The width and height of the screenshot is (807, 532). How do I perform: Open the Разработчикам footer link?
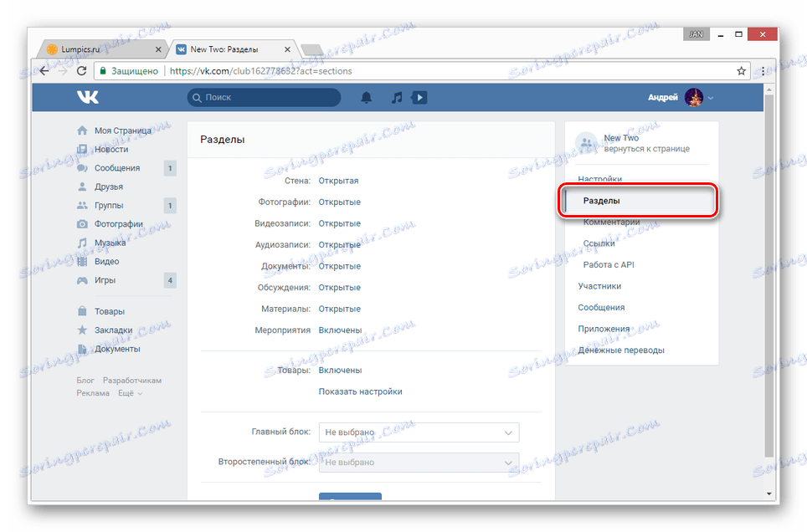[131, 381]
